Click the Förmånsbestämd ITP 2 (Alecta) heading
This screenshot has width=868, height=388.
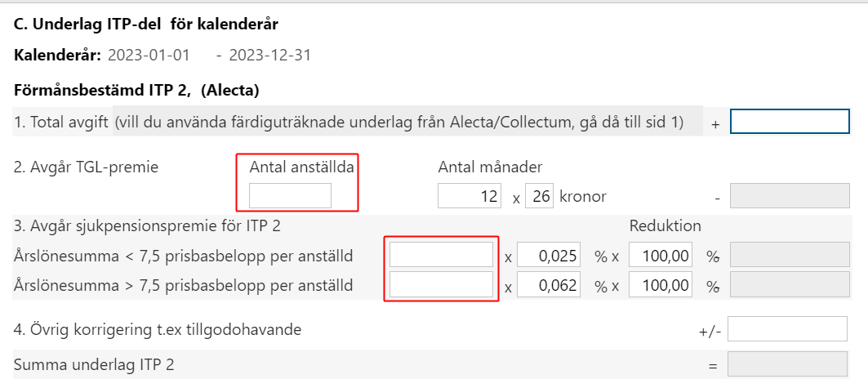tap(136, 90)
